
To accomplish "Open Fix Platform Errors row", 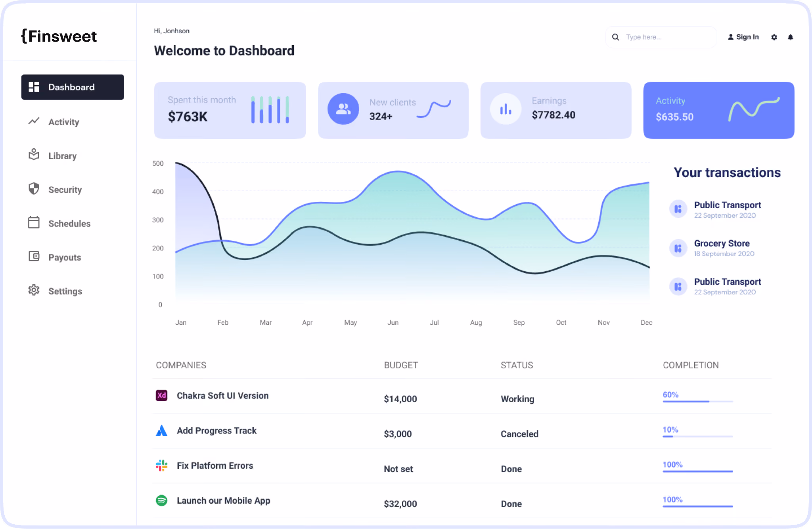I will point(462,466).
